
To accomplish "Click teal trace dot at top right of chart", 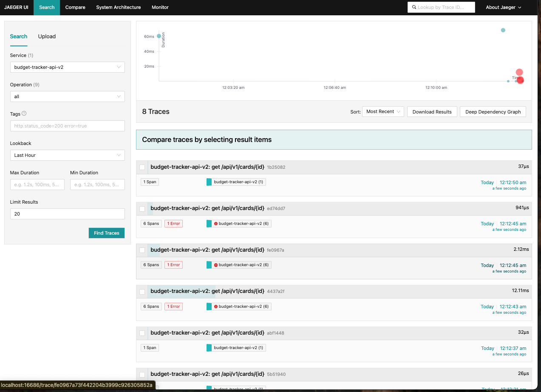I will (503, 30).
